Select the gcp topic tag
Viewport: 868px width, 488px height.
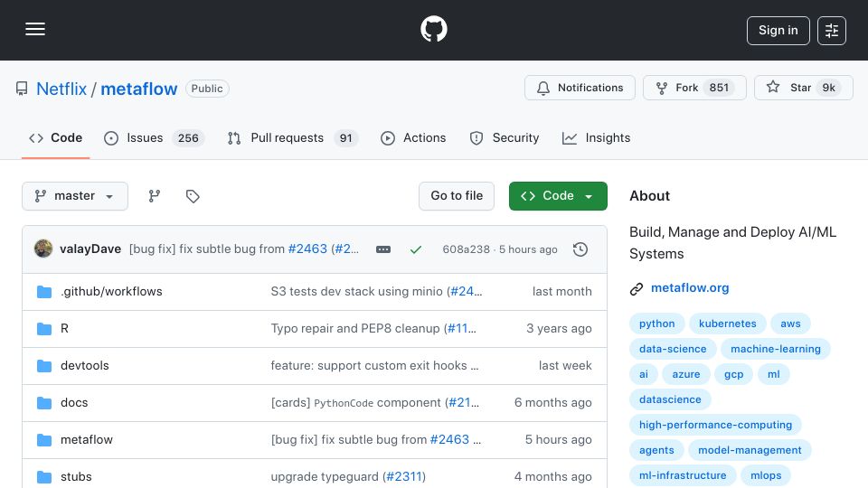pyautogui.click(x=733, y=374)
